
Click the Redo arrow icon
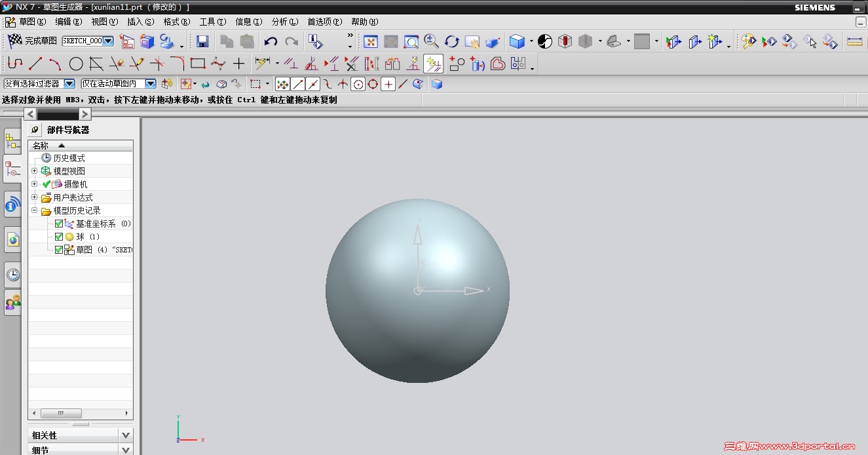[x=292, y=42]
